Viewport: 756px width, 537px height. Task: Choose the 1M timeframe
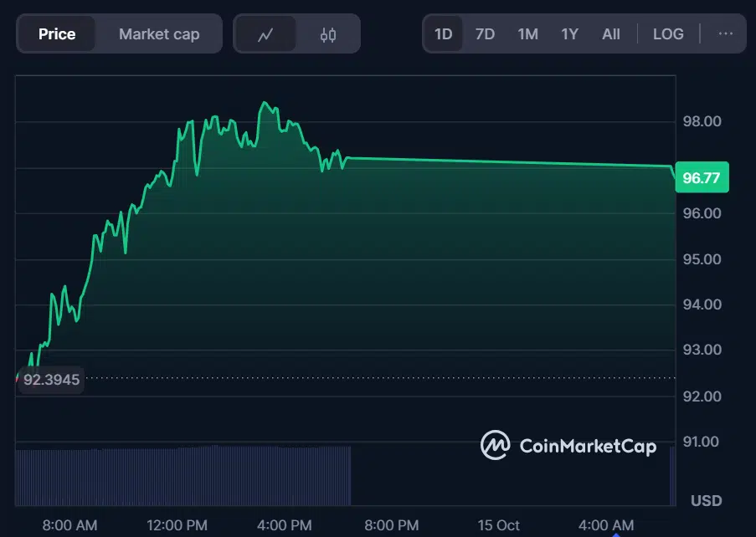pos(527,33)
